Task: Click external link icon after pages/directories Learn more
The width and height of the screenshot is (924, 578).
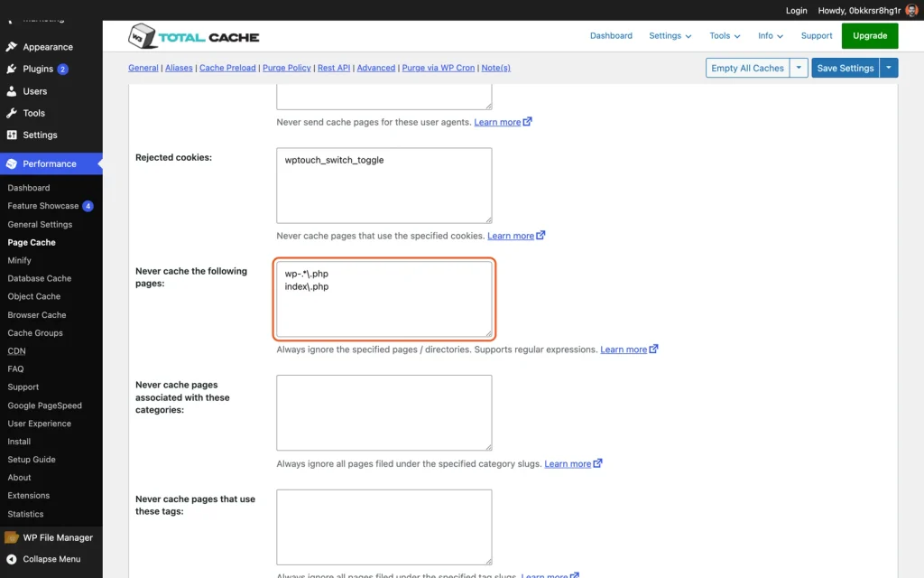Action: [653, 350]
